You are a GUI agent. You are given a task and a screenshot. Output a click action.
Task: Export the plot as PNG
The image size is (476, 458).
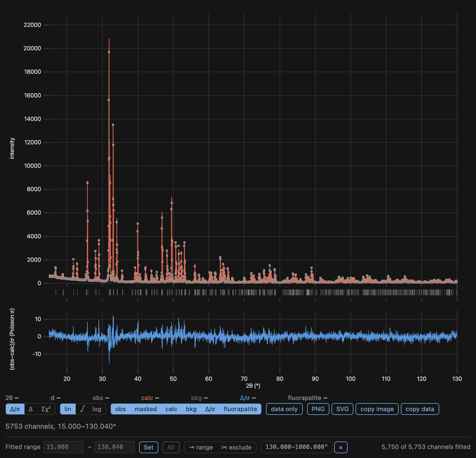pos(318,409)
